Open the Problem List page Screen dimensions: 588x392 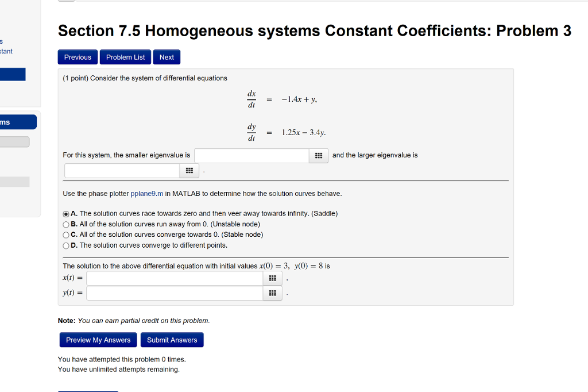pos(125,57)
